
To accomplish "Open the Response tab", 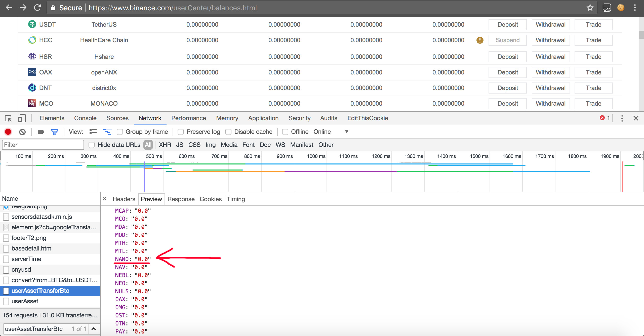I will point(181,199).
